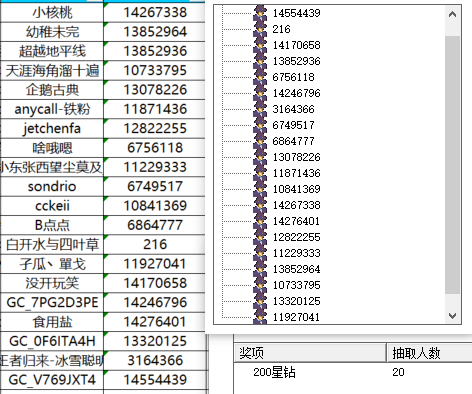Select spreadsheet cell GC_V769JXT4
This screenshot has width=472, height=394.
tap(52, 380)
